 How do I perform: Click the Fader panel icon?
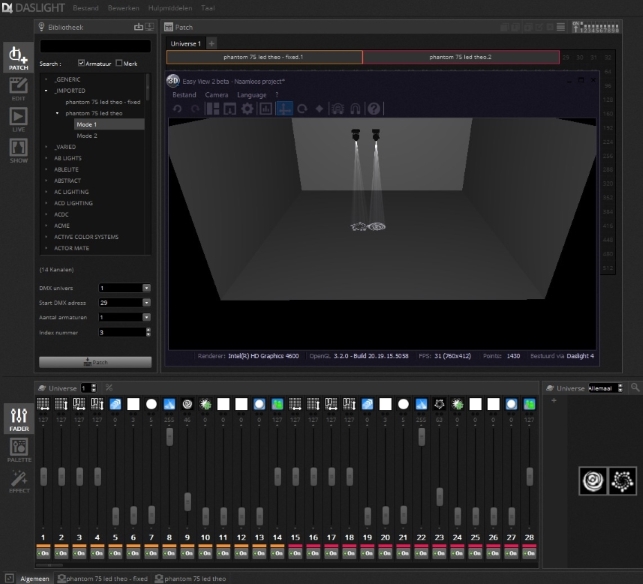click(x=19, y=419)
